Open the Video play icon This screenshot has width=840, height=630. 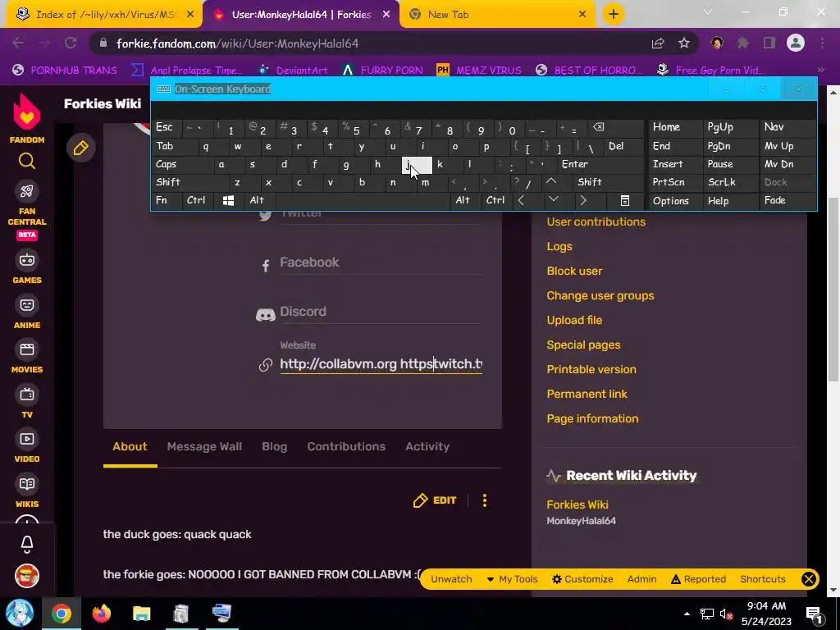27,440
